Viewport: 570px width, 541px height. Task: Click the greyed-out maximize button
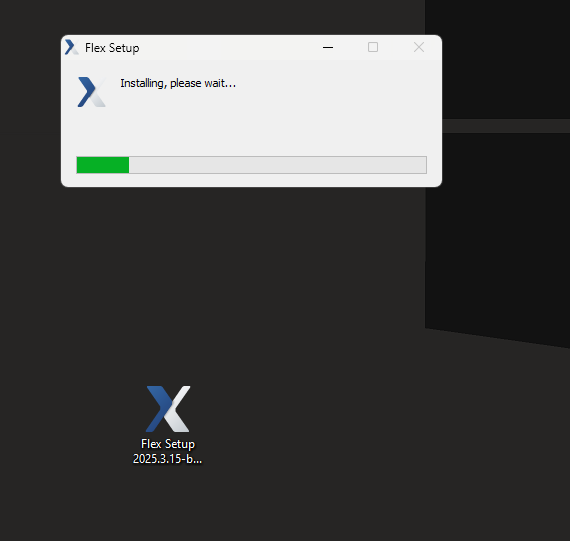click(x=373, y=47)
